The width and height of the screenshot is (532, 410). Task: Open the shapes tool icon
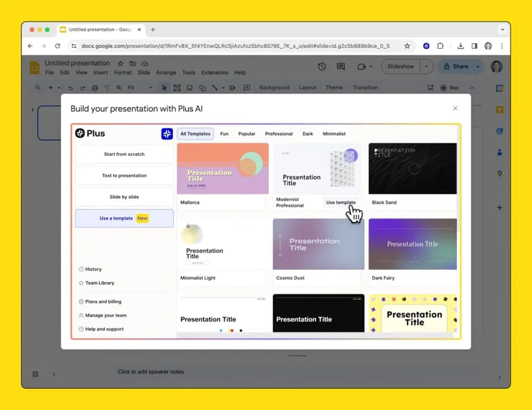pyautogui.click(x=202, y=87)
